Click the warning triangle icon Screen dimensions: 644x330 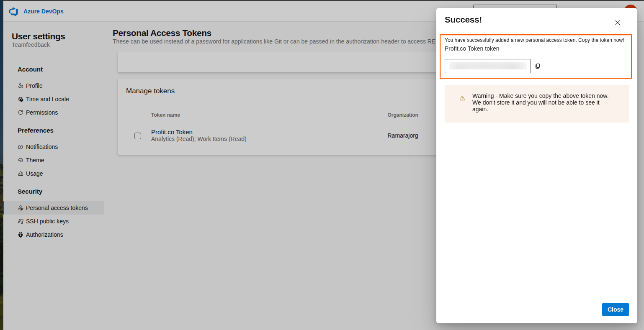pos(462,98)
